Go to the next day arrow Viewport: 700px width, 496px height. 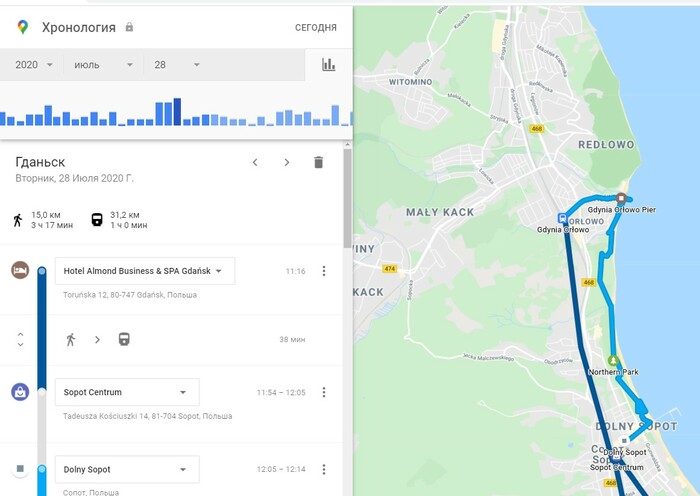click(287, 163)
